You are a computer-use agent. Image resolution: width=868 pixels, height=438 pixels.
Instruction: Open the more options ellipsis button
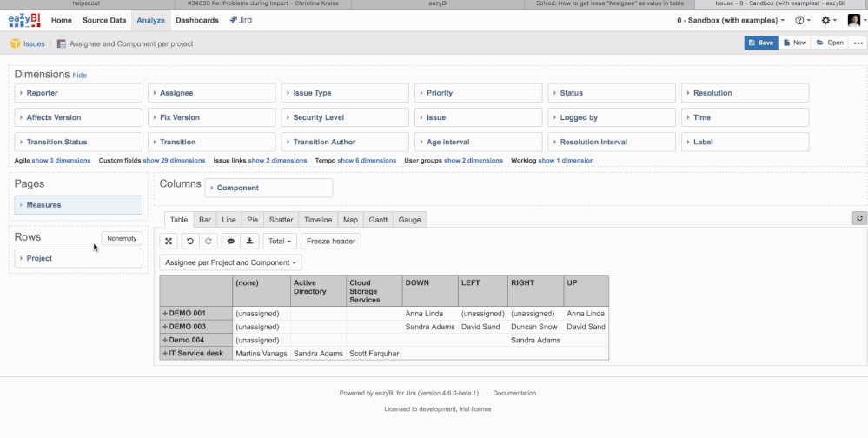(x=858, y=43)
